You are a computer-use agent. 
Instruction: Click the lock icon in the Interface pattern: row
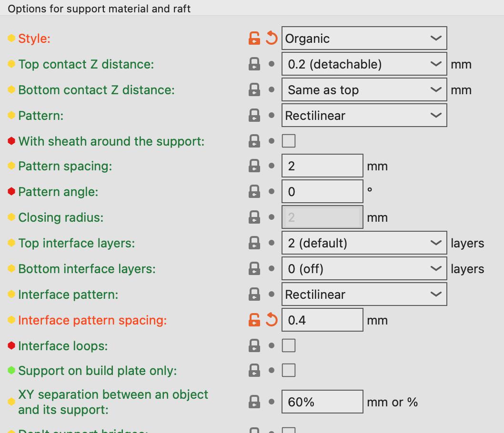[254, 295]
